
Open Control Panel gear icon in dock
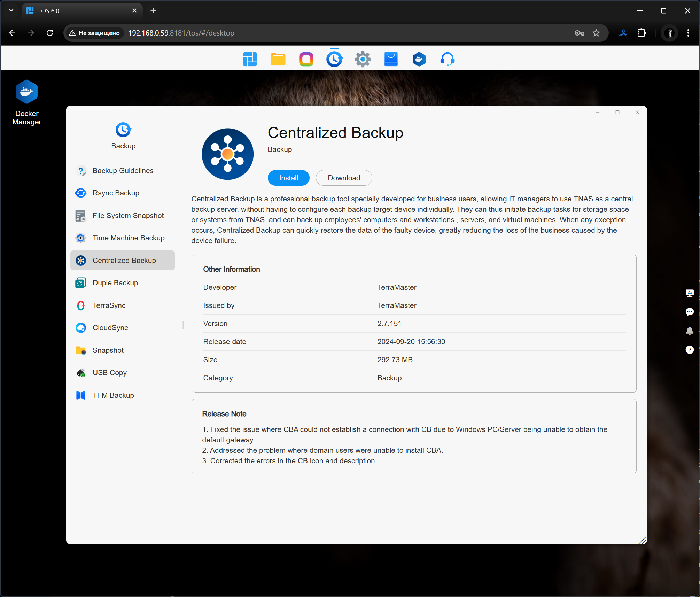coord(363,59)
